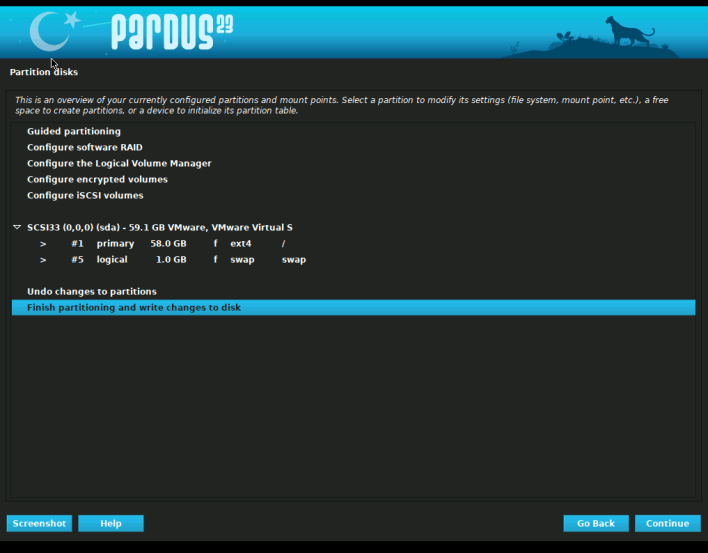This screenshot has width=708, height=553.
Task: Collapse the SCSI33 sda disk triangle
Action: tap(17, 227)
